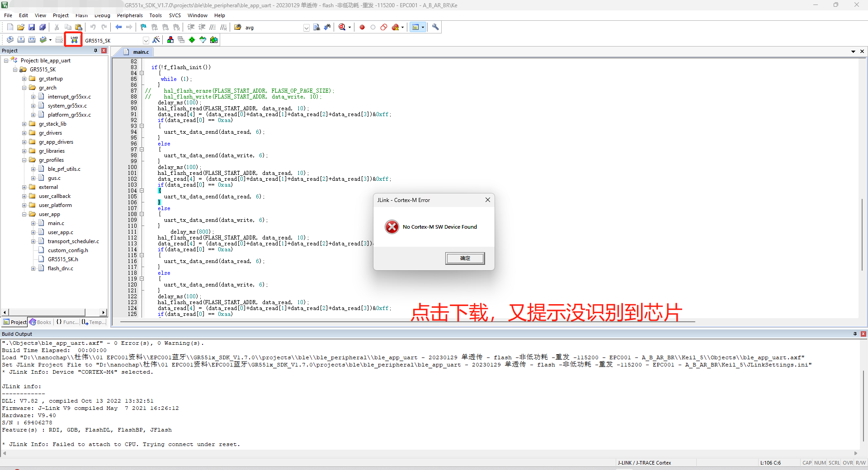868x470 pixels.
Task: Toggle the Project panel auto-hide pin
Action: click(x=95, y=51)
